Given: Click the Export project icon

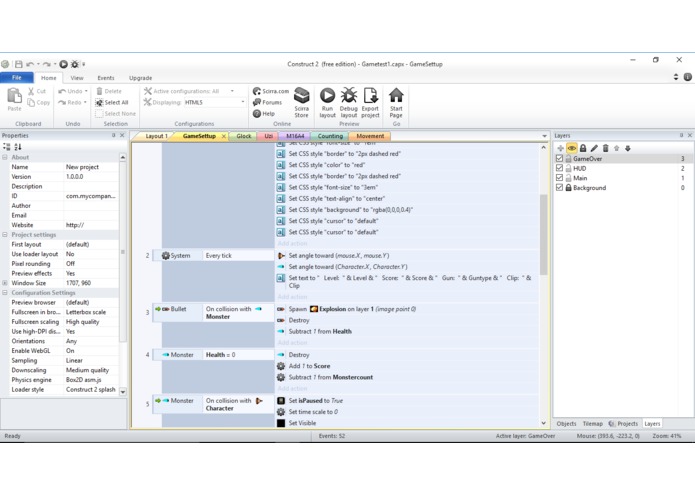Looking at the screenshot, I should [x=370, y=102].
